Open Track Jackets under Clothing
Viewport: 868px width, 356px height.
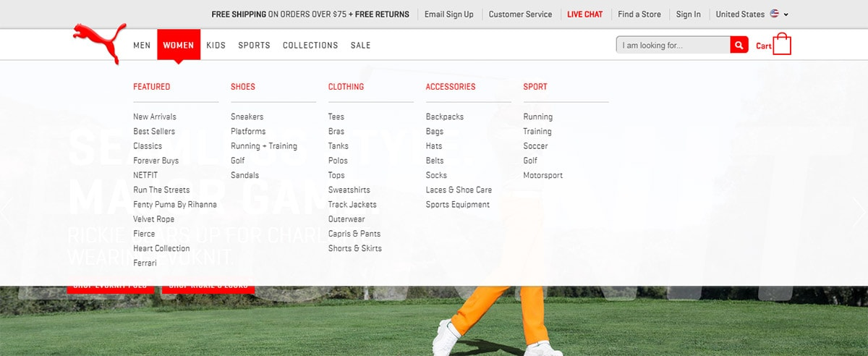coord(352,205)
